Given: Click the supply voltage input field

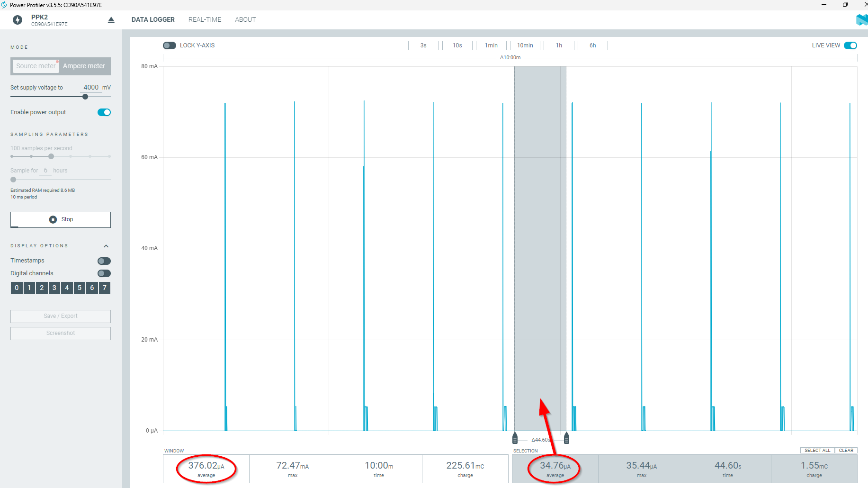Looking at the screenshot, I should coord(90,88).
